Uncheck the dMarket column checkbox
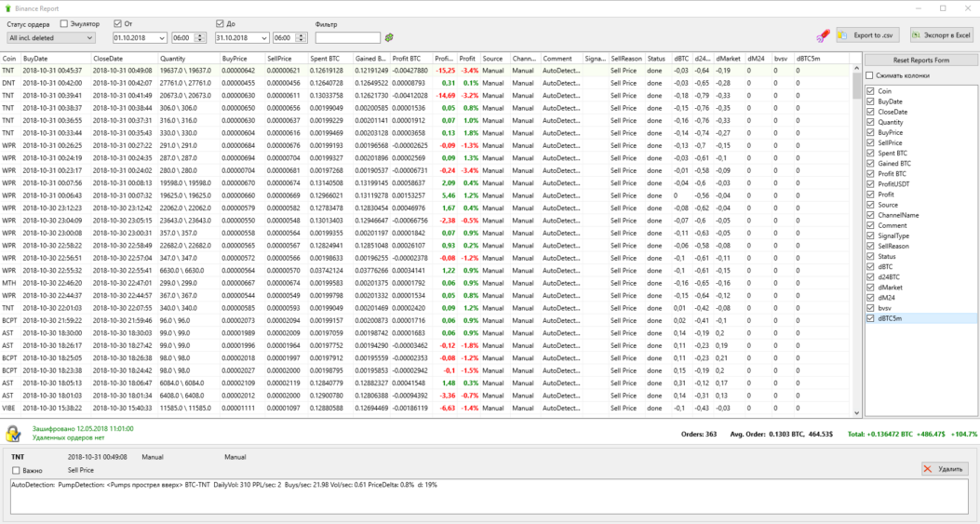The height and width of the screenshot is (524, 980). (x=870, y=288)
